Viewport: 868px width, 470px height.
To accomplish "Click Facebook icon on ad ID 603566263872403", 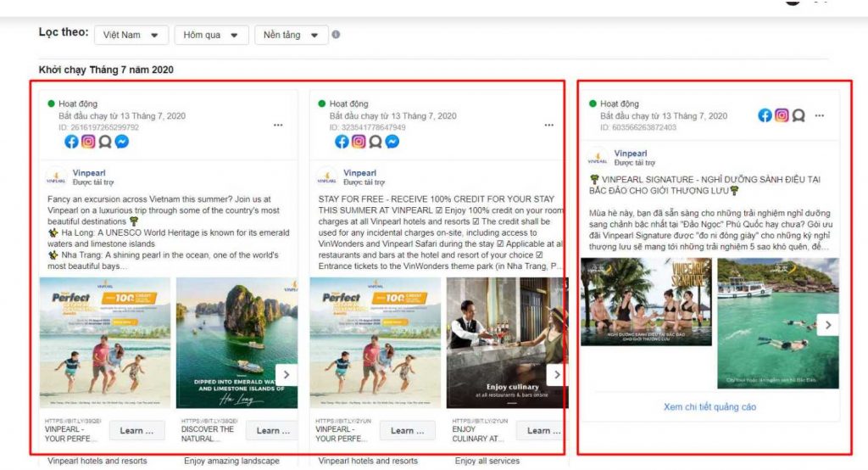I will (765, 115).
